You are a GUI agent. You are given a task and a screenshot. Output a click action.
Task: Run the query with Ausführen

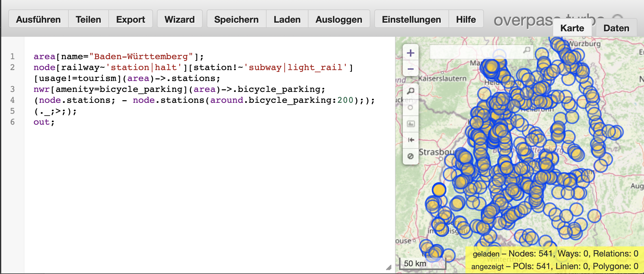click(38, 20)
